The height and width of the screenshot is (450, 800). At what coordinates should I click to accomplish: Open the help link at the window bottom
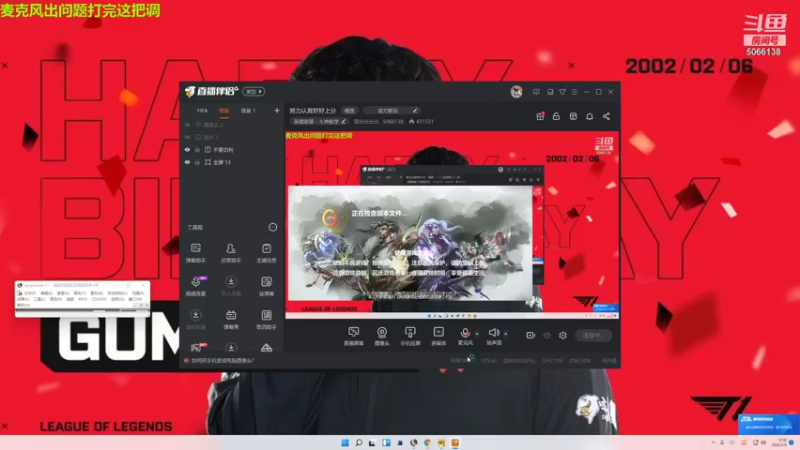(x=222, y=361)
